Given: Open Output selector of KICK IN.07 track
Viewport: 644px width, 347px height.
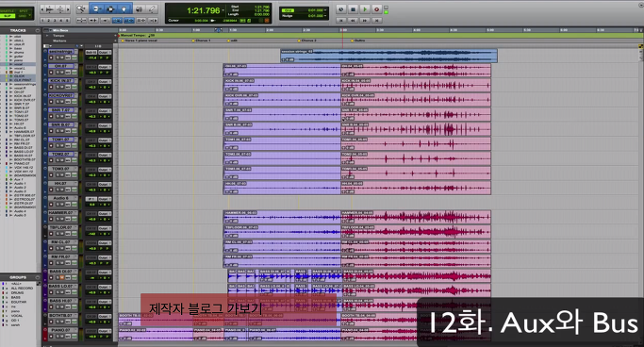Looking at the screenshot, I should pos(105,82).
